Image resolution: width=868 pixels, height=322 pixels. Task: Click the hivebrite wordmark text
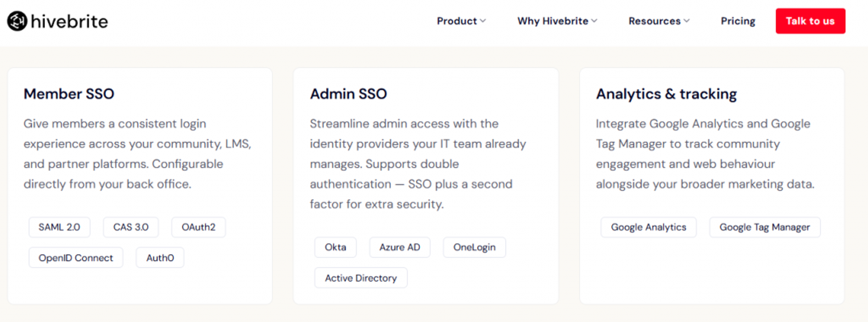69,21
